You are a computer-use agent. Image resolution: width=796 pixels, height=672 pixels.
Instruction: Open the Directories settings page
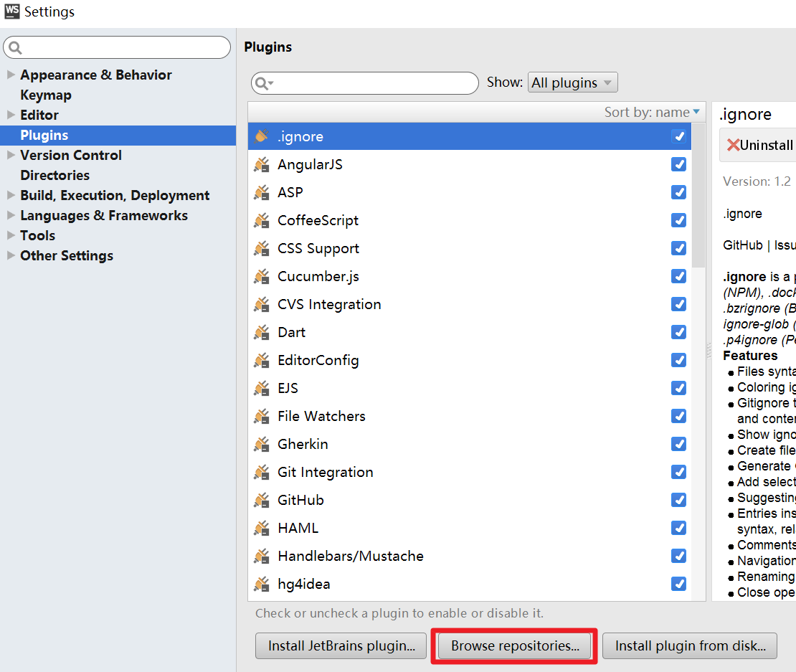55,175
